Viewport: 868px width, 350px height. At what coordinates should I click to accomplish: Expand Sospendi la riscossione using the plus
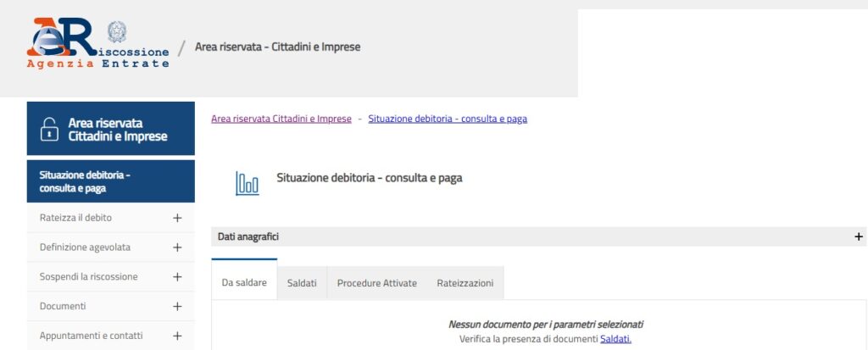(x=177, y=277)
